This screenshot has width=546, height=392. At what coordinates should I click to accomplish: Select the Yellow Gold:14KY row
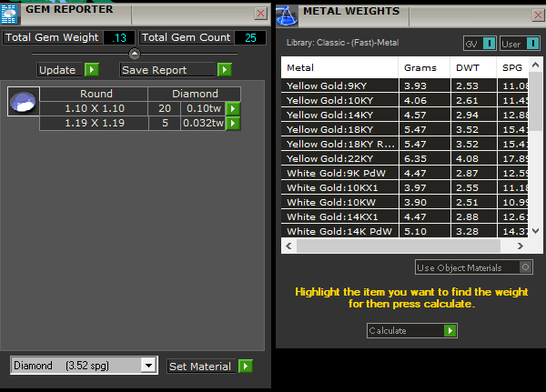(x=339, y=115)
